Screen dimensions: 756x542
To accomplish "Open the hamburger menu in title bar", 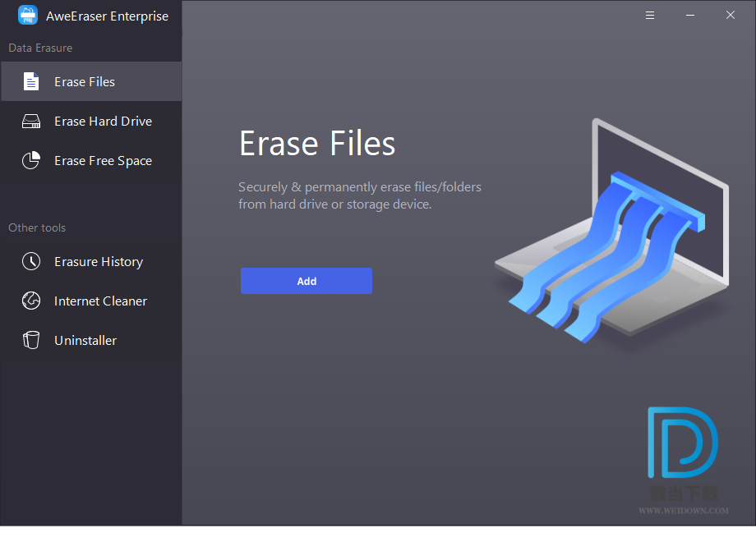I will (650, 16).
